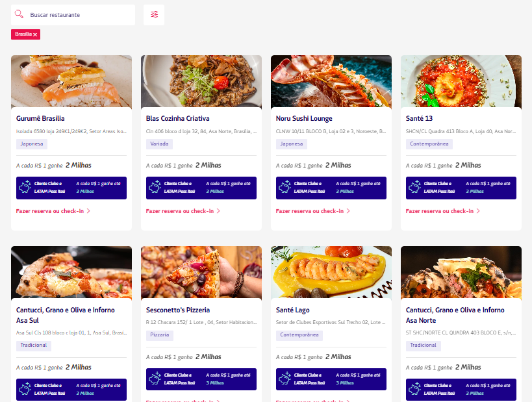Open reservation link for Gurumê Brasília

[x=49, y=211]
